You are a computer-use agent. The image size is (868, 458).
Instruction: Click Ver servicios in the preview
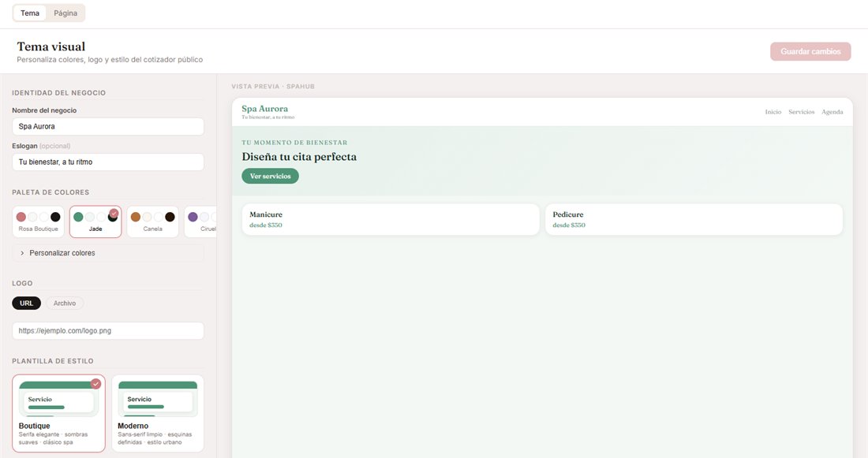click(x=270, y=176)
